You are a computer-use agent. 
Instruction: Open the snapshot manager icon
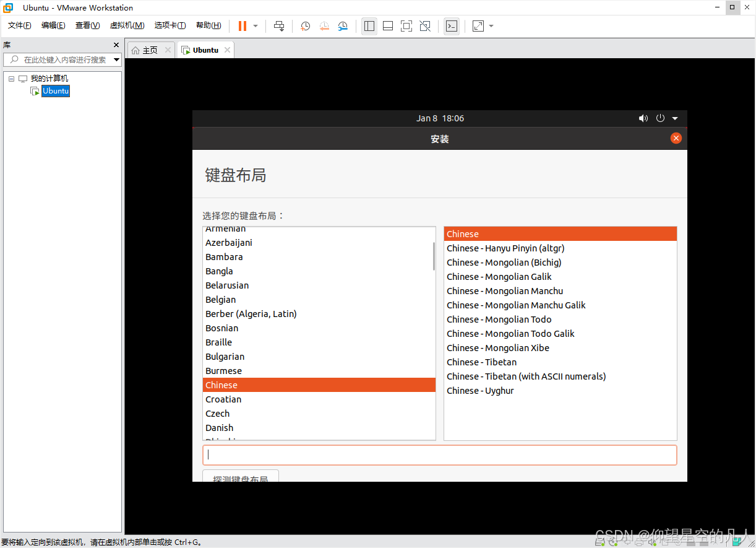coord(343,26)
